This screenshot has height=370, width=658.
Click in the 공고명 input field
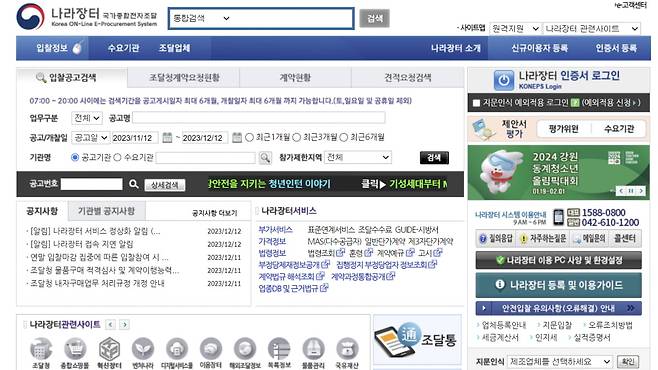tap(258, 118)
